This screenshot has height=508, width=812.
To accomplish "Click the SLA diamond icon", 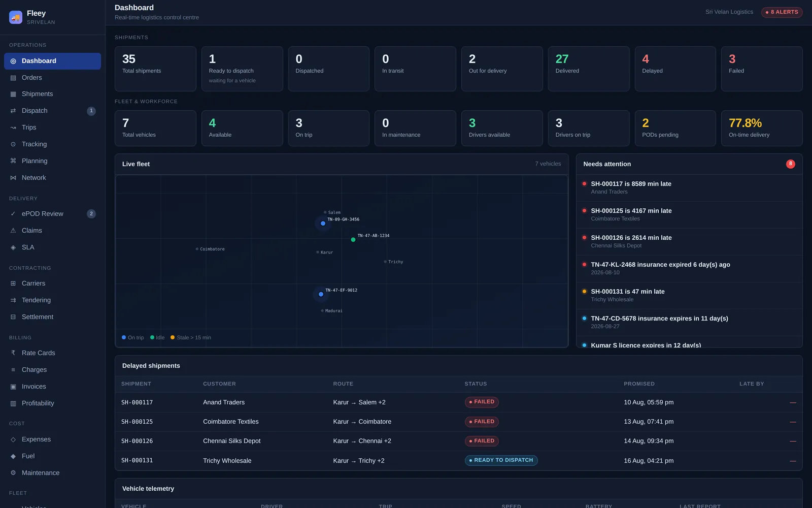I will coord(13,247).
